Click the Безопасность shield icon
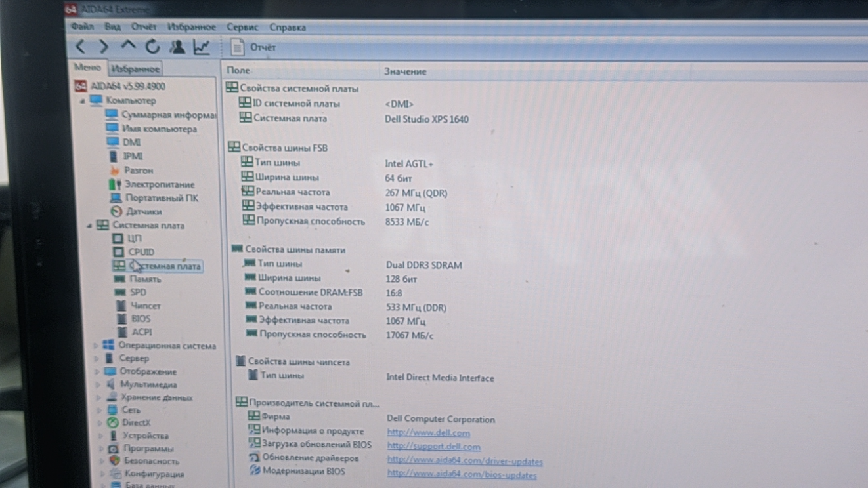The image size is (868, 488). click(114, 461)
